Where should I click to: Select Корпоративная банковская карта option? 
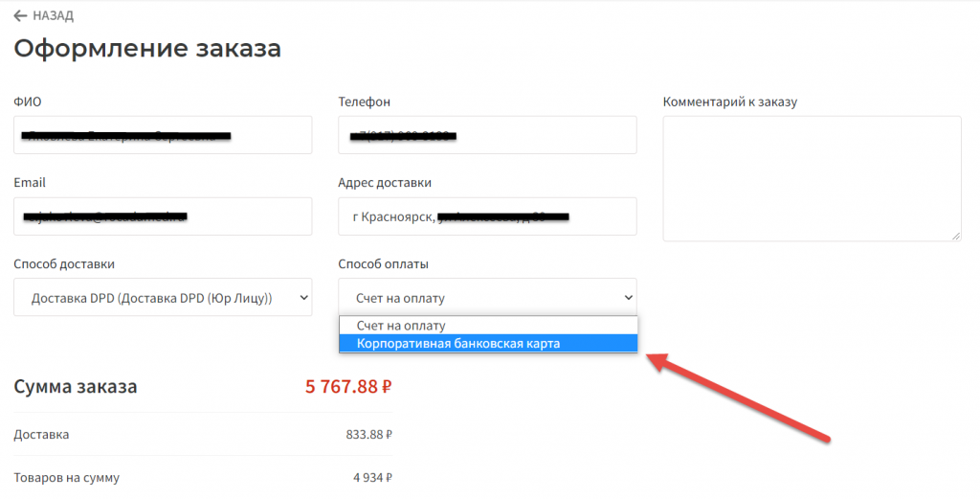(458, 343)
